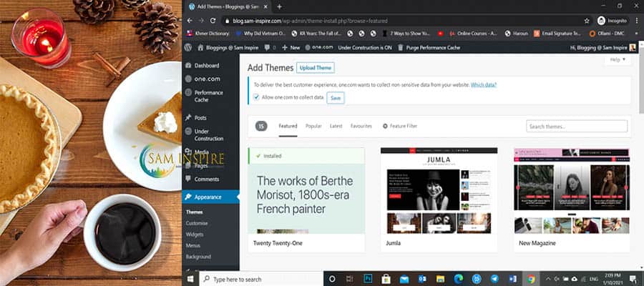Open the 'Which data?' link
The width and height of the screenshot is (644, 286).
[483, 84]
